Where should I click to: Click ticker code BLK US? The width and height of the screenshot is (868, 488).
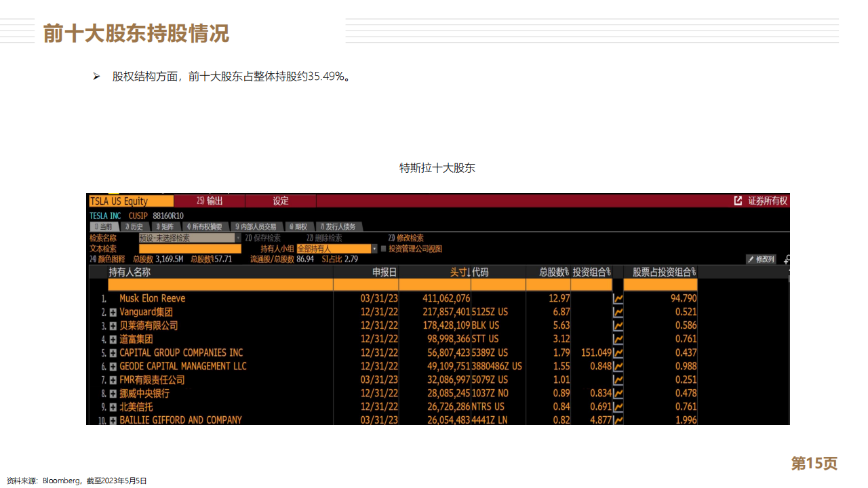coord(486,325)
